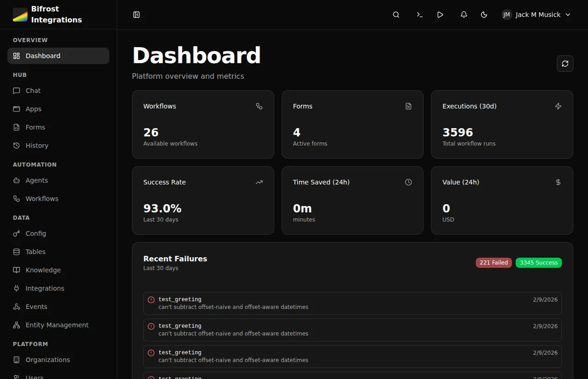Viewport: 588px width, 379px height.
Task: Open the first test_greeting failure entry
Action: [352, 303]
